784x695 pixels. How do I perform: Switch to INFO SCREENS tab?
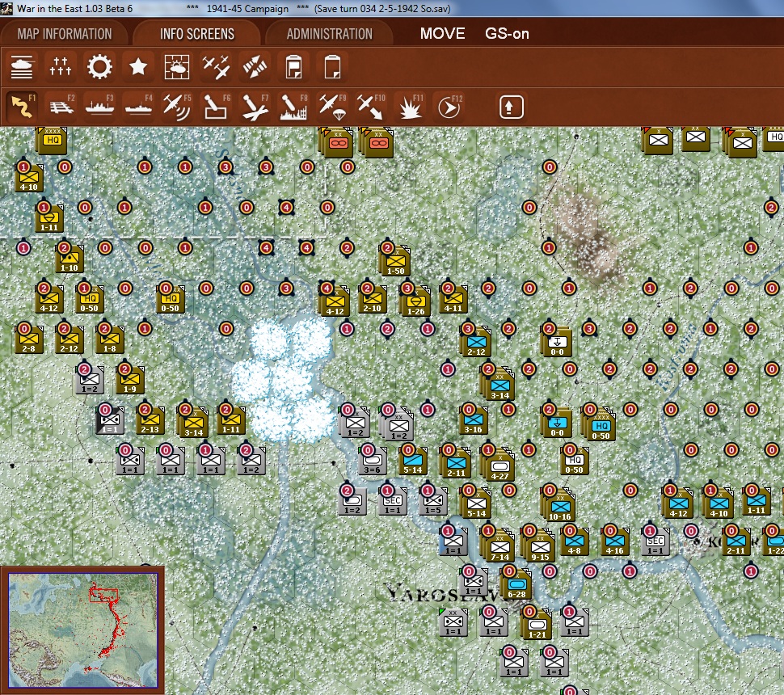(x=197, y=33)
